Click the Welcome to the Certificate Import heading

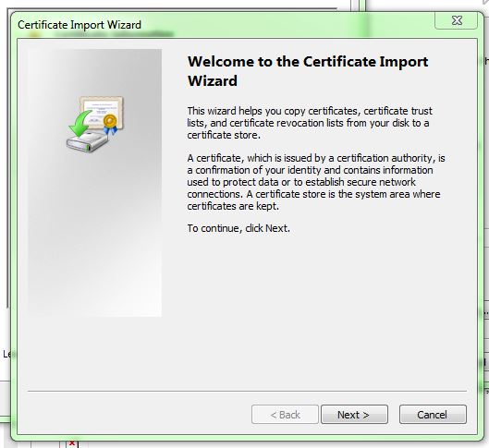tap(308, 61)
